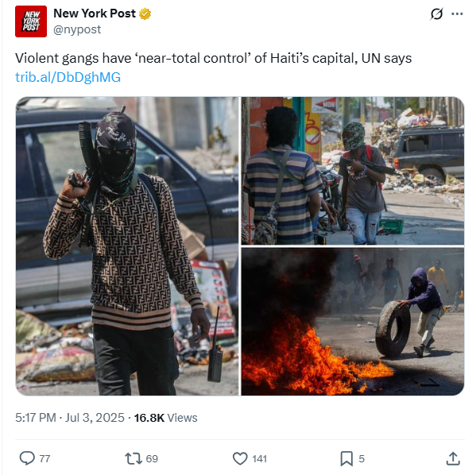Open the trib.al/DbDghMG link
This screenshot has width=476, height=475.
pyautogui.click(x=68, y=77)
